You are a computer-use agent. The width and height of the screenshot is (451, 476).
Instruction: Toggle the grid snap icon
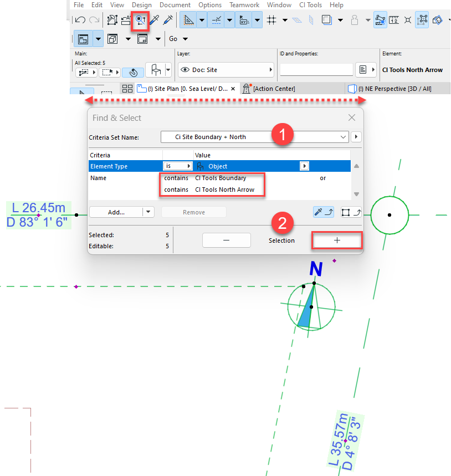point(271,21)
